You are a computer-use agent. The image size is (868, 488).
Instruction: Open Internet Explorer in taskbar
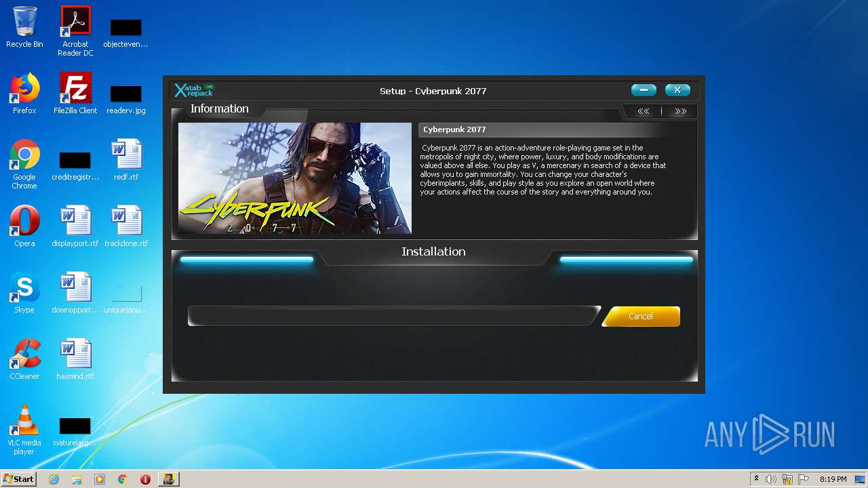[x=54, y=479]
